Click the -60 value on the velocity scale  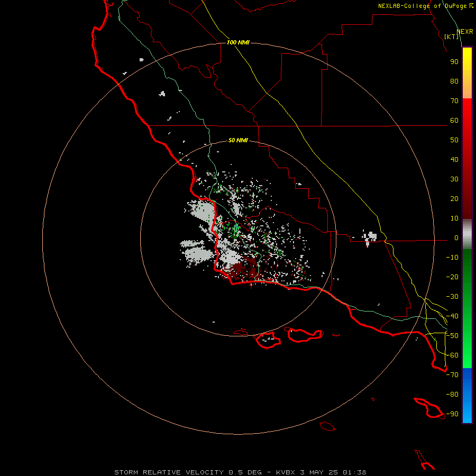452,355
